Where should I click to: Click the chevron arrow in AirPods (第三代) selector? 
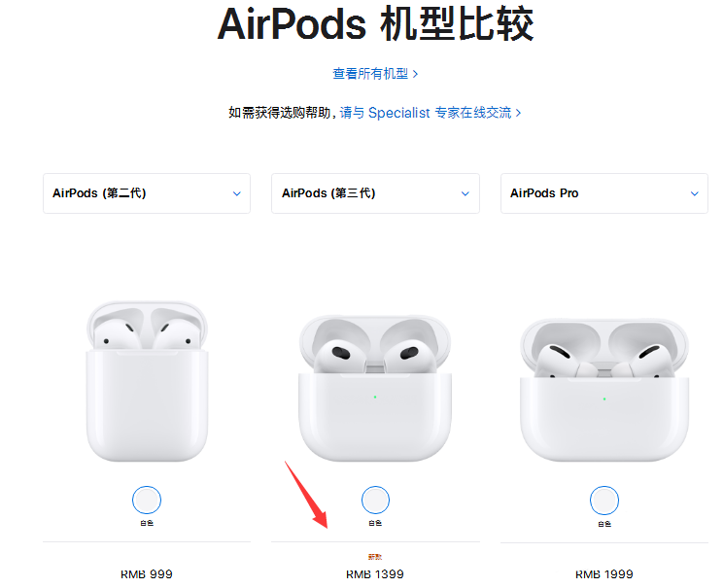(x=465, y=194)
